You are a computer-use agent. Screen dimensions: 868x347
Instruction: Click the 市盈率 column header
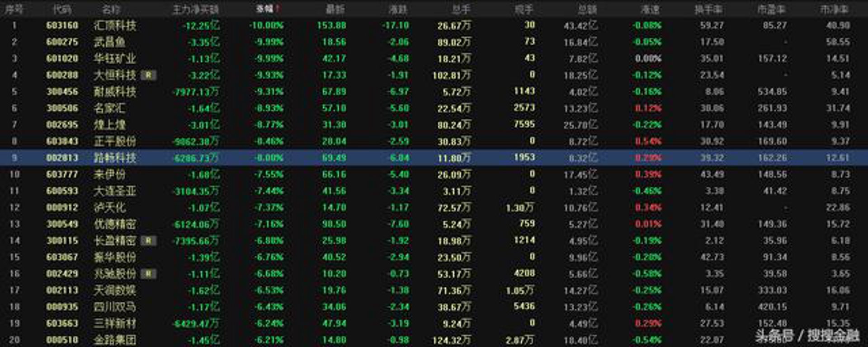(771, 9)
